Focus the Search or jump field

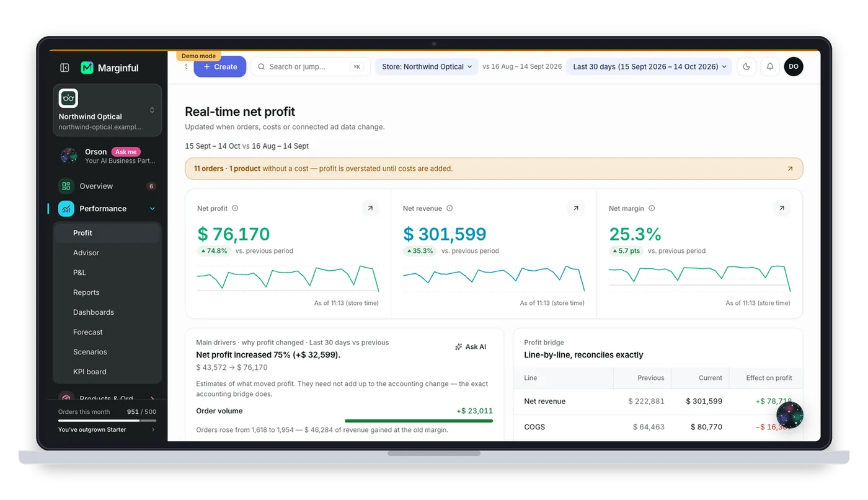click(x=310, y=67)
